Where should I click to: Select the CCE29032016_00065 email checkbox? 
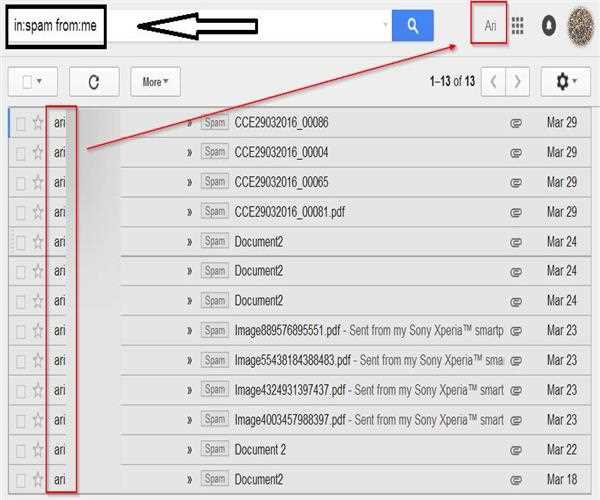[x=20, y=182]
